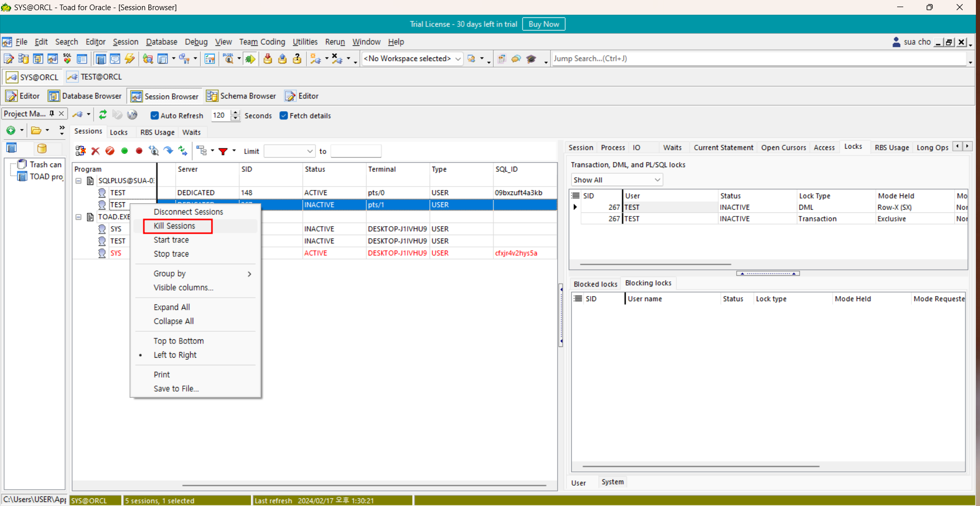The image size is (980, 506).
Task: Click the disconnect plug icon with X
Action: 337,59
